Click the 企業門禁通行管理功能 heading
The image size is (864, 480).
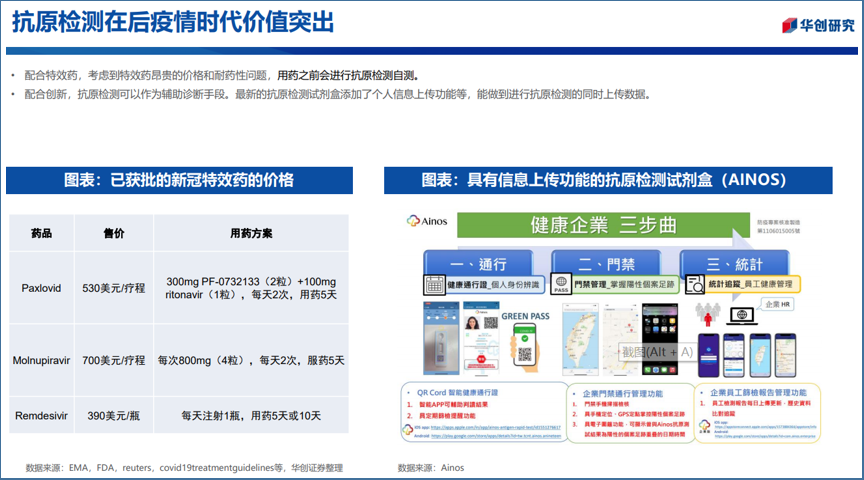click(x=623, y=393)
